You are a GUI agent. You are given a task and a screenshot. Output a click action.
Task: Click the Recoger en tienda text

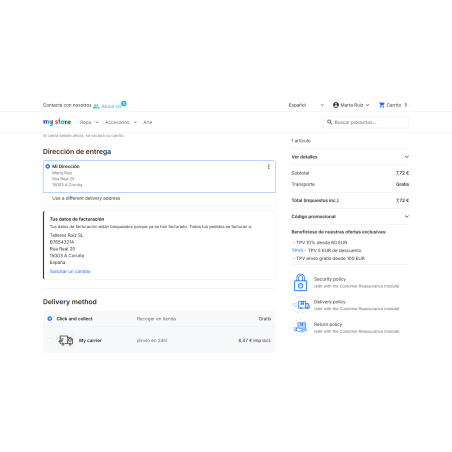pyautogui.click(x=156, y=319)
